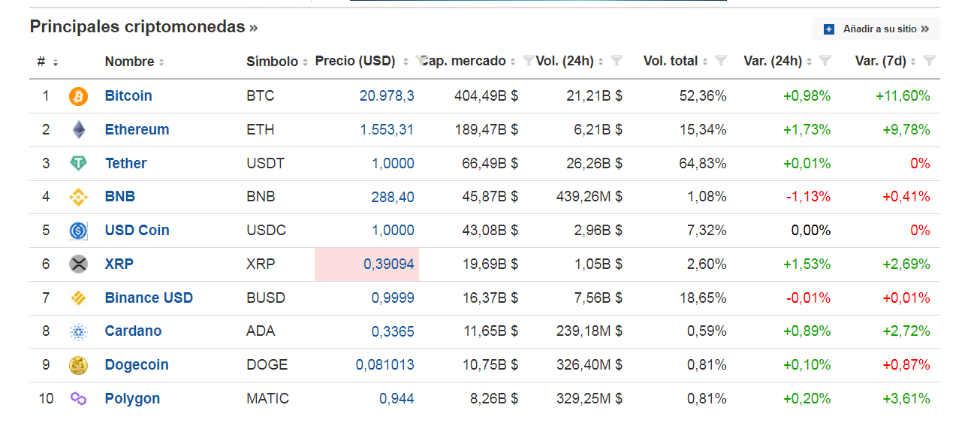Open filter funnel for Vol. total column

click(x=721, y=62)
